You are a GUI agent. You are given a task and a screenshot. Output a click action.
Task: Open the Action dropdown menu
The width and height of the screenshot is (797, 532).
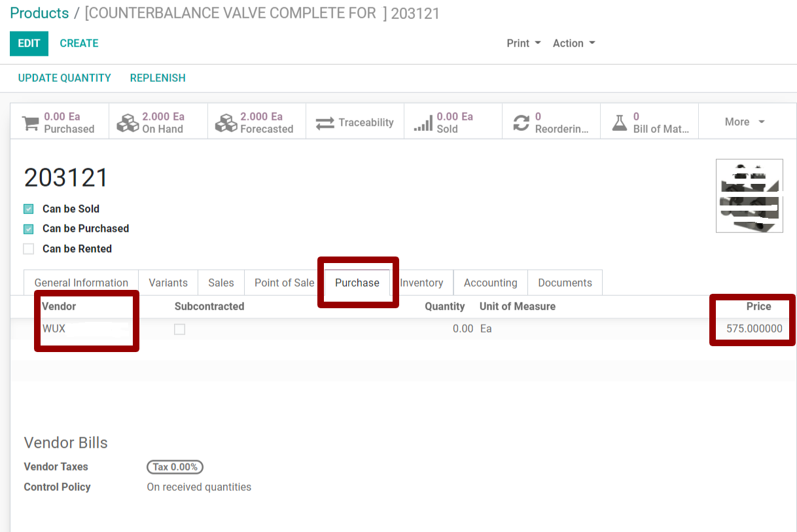tap(573, 43)
